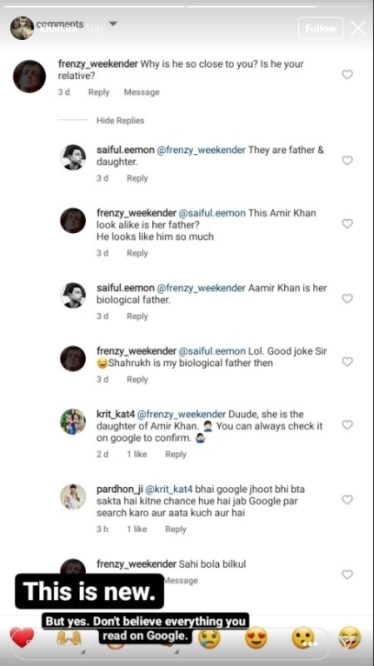Follow the story account
The width and height of the screenshot is (374, 666).
321,28
